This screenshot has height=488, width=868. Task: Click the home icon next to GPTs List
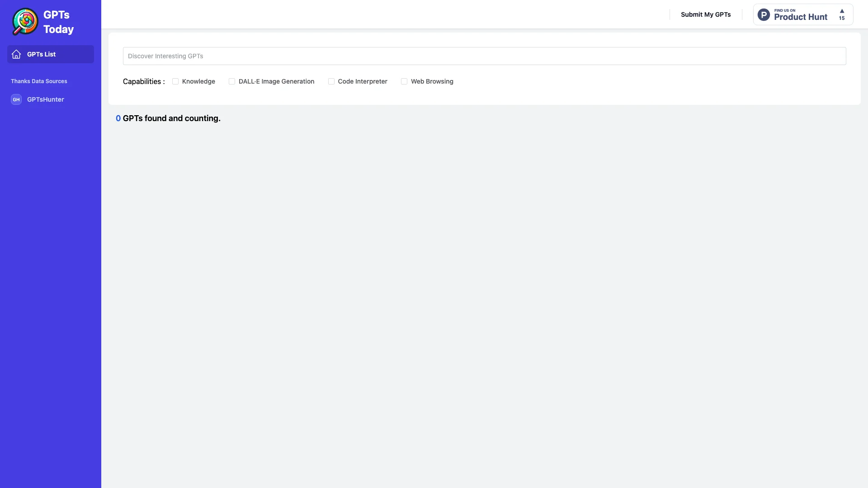[16, 54]
